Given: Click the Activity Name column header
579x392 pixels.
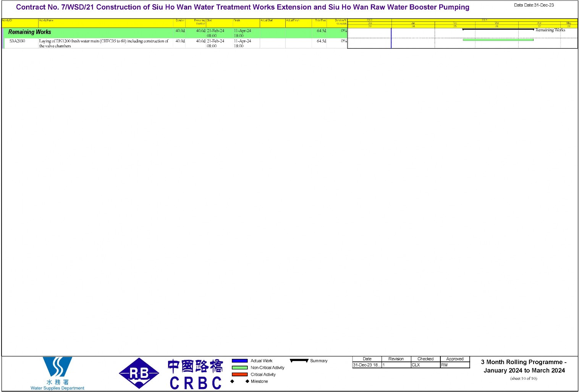Looking at the screenshot, I should [x=105, y=23].
